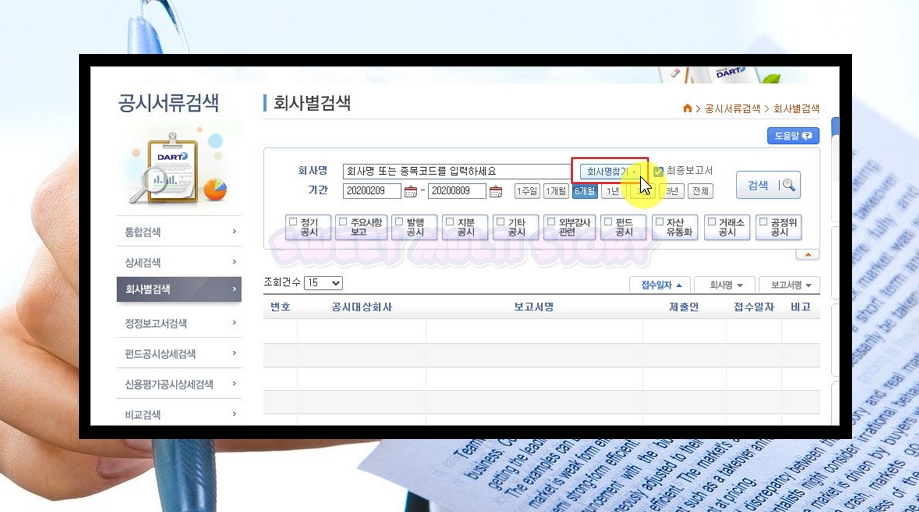Select 1주일 period button

[x=527, y=191]
